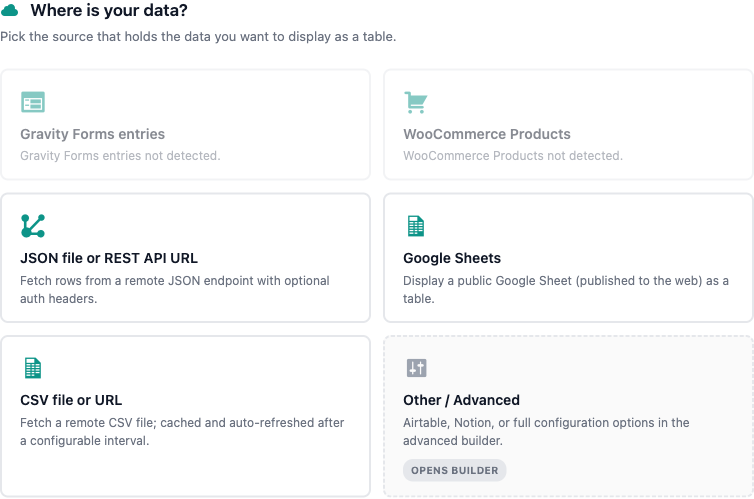Screen dimensions: 754x499
Task: Click 'Gravity Forms entries not detected.' text
Action: [x=120, y=156]
